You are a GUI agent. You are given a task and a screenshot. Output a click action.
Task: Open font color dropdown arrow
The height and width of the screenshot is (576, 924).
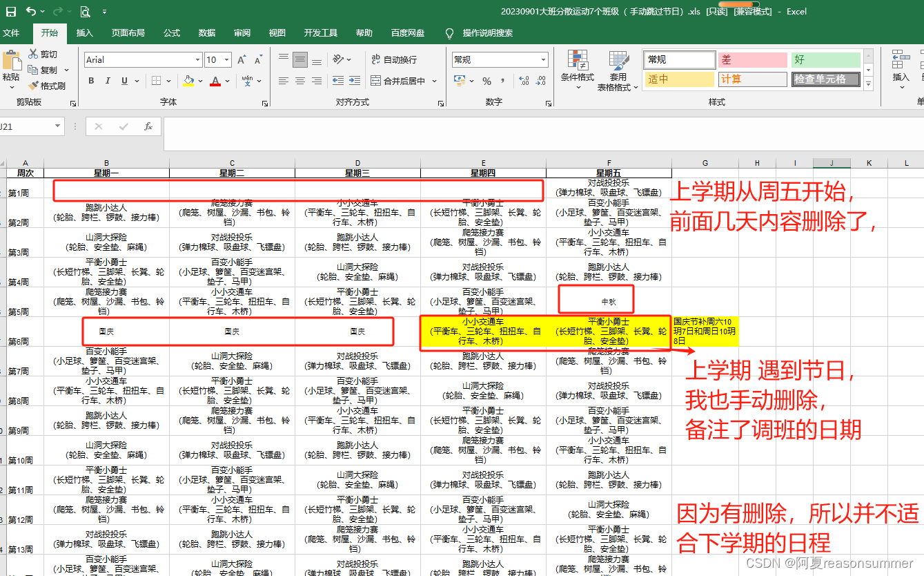point(228,81)
